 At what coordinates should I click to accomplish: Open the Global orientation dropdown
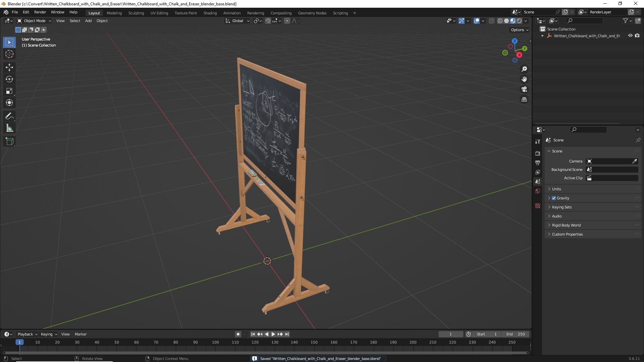(x=237, y=21)
